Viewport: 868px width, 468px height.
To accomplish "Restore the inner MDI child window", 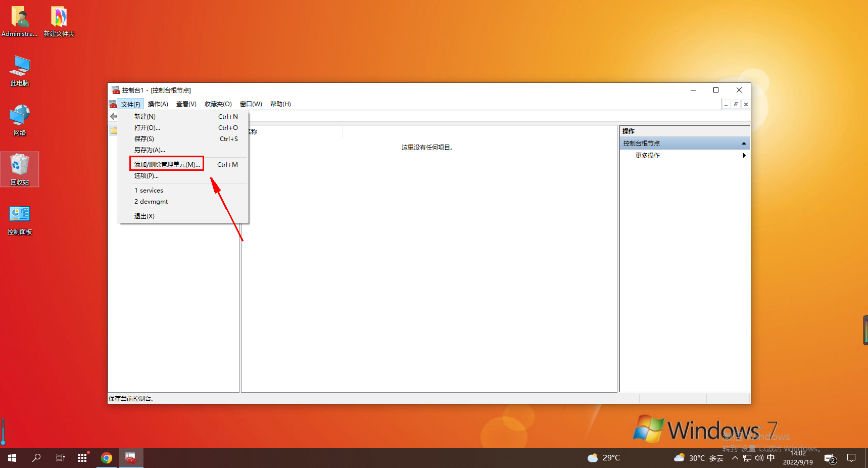I will pos(736,105).
